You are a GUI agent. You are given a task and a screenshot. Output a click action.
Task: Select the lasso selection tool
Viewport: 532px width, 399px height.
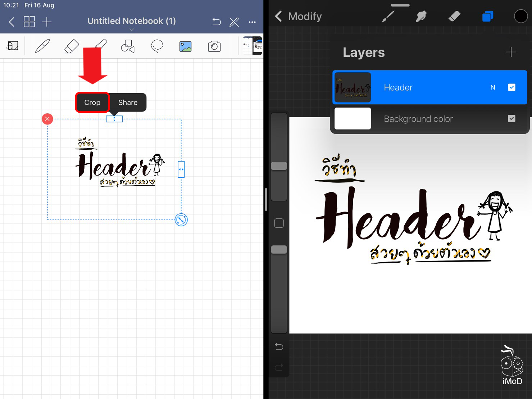pos(157,46)
